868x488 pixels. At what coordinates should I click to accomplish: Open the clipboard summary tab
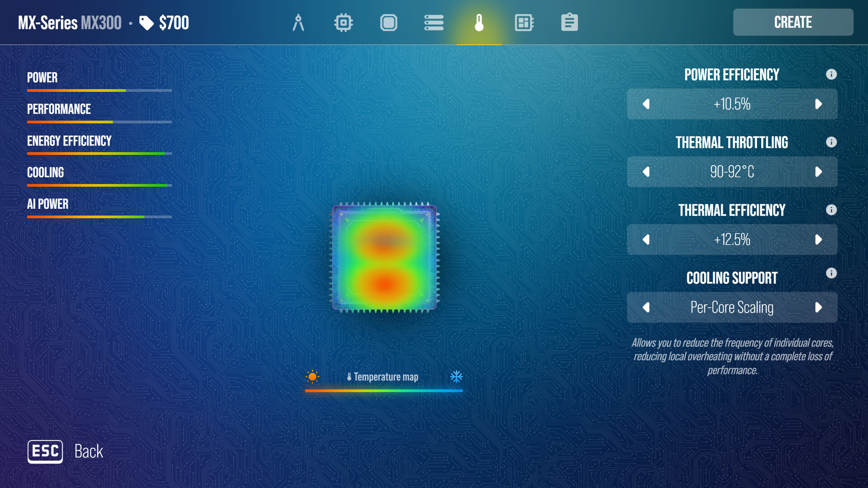pos(570,22)
